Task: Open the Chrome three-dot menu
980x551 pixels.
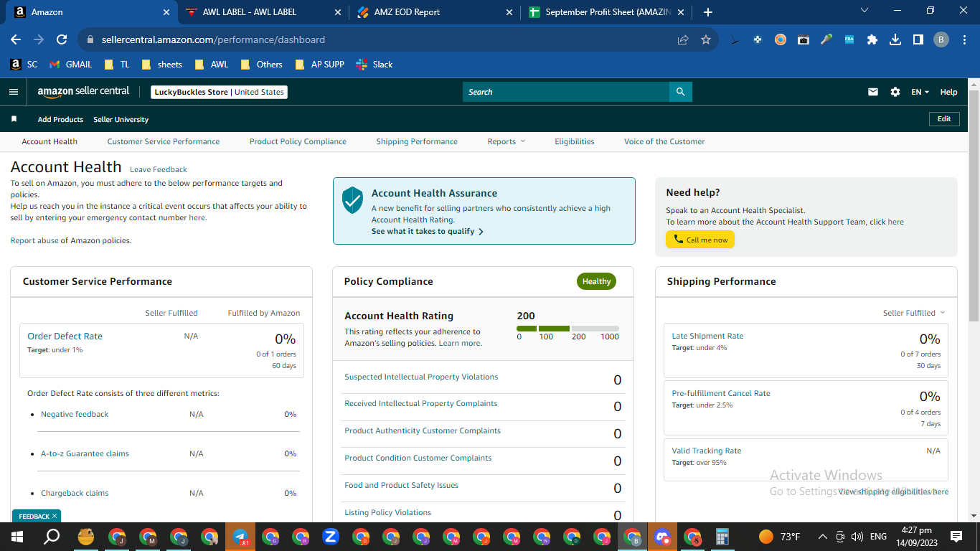Action: click(964, 40)
